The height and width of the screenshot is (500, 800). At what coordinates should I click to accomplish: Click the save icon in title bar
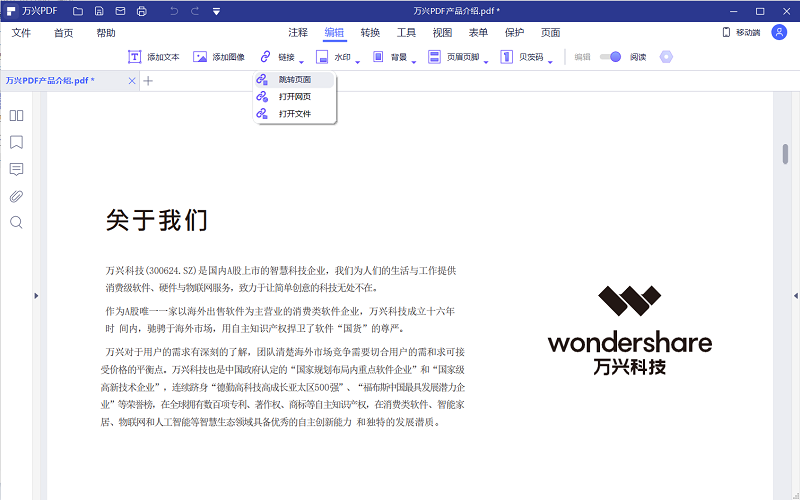click(98, 11)
